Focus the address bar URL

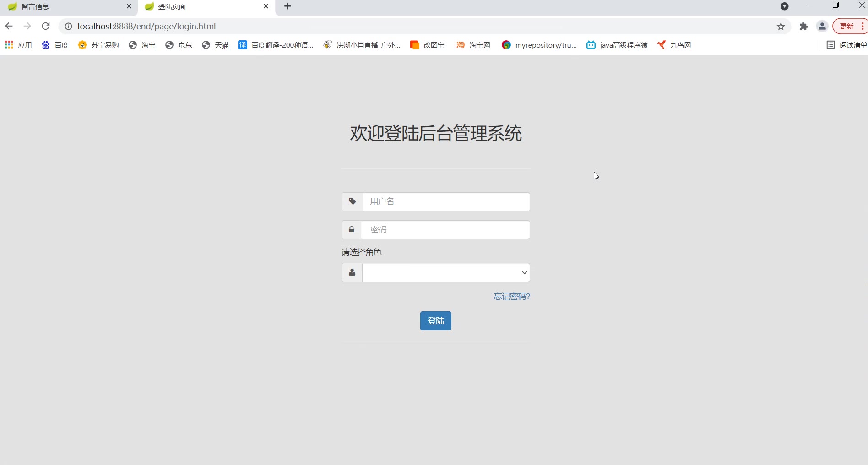click(x=146, y=27)
